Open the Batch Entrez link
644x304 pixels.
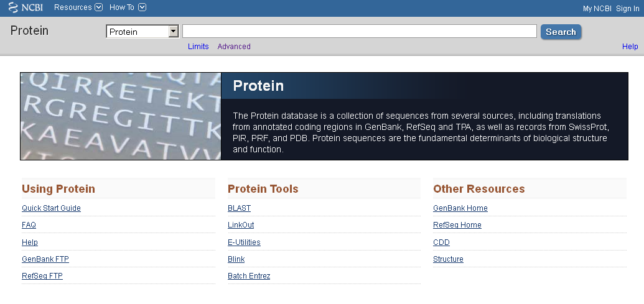tap(249, 275)
